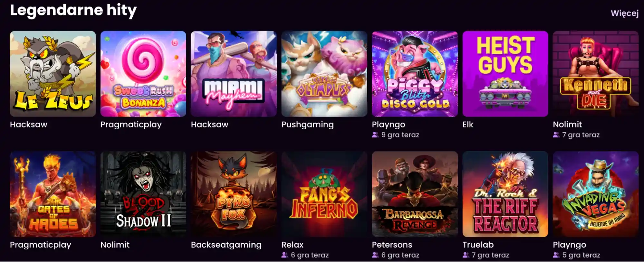Launch Kenneth Must Die game thumbnail
Image resolution: width=644 pixels, height=262 pixels.
596,74
